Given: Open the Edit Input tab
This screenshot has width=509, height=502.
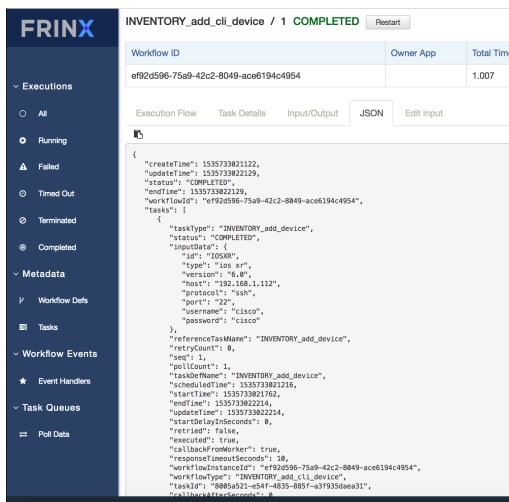Looking at the screenshot, I should 424,113.
